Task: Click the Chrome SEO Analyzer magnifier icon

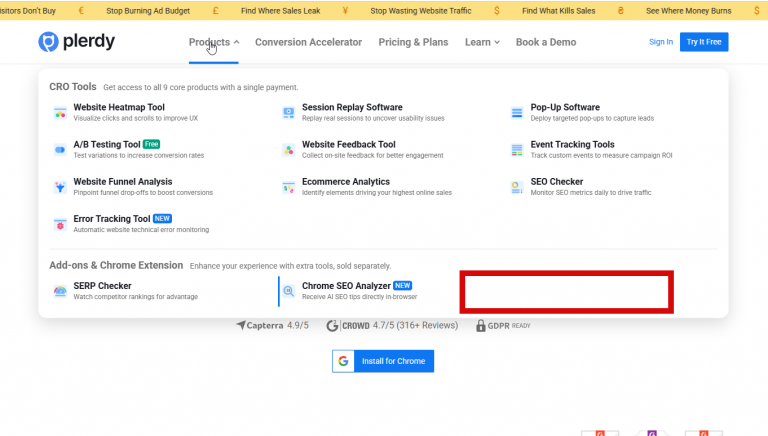Action: (x=288, y=291)
